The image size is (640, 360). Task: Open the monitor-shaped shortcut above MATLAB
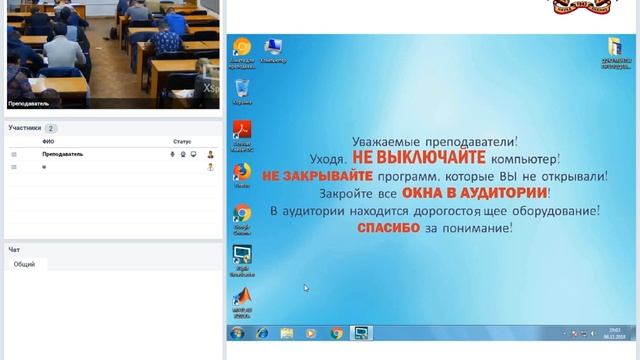242,261
